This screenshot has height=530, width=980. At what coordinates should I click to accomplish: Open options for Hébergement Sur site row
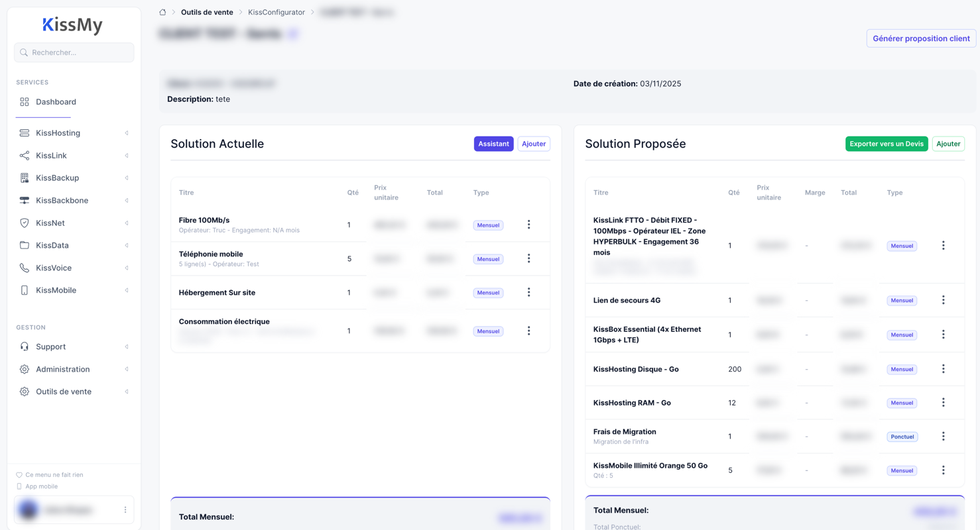[x=528, y=292]
